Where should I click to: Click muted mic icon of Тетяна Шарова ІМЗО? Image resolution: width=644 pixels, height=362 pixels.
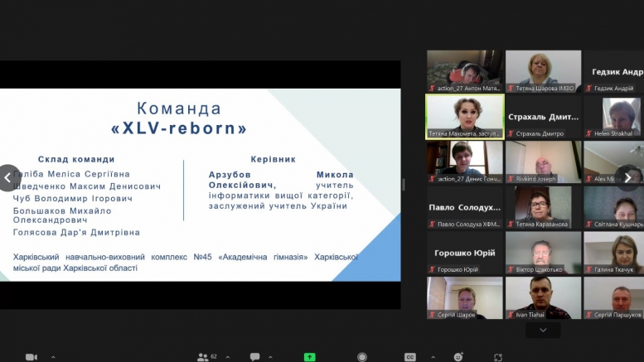point(511,89)
